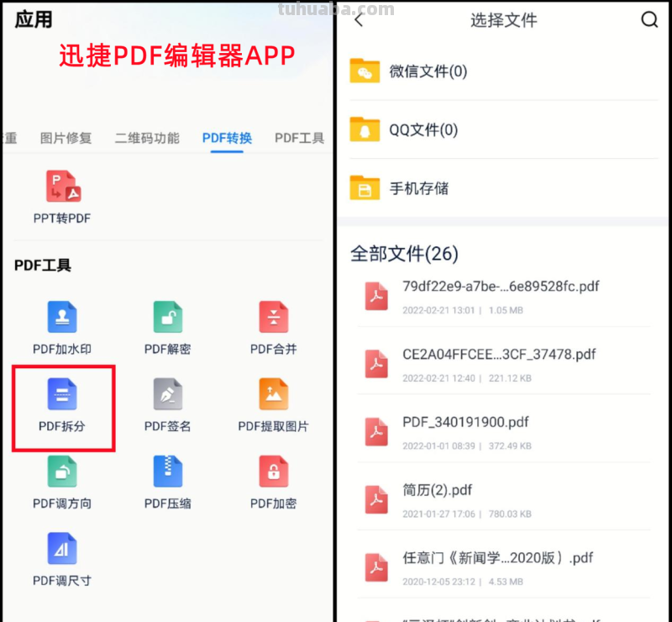Open the PDF加密 encrypt tool
The height and width of the screenshot is (622, 672).
274,482
